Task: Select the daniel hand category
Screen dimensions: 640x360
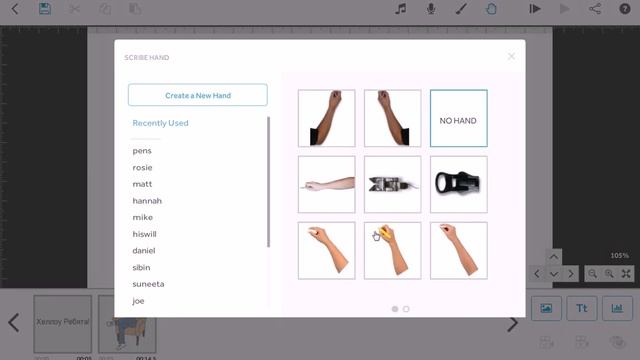Action: click(144, 251)
